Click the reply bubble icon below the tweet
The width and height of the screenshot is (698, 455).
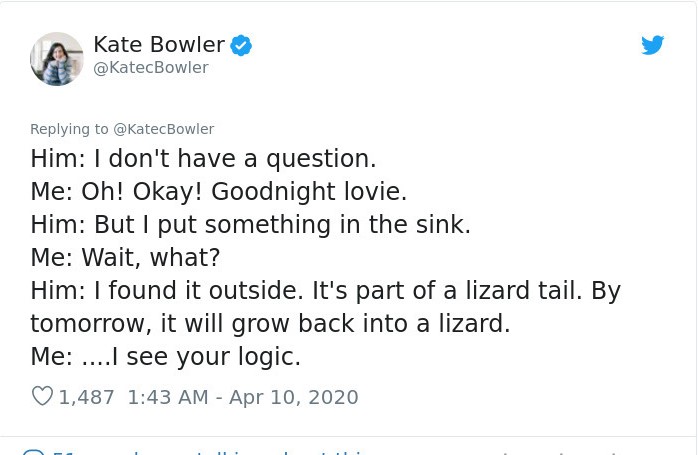(33, 453)
